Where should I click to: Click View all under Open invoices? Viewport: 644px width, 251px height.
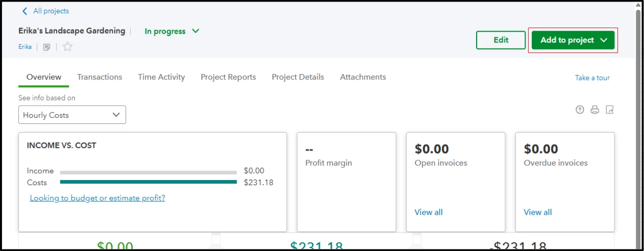click(429, 212)
